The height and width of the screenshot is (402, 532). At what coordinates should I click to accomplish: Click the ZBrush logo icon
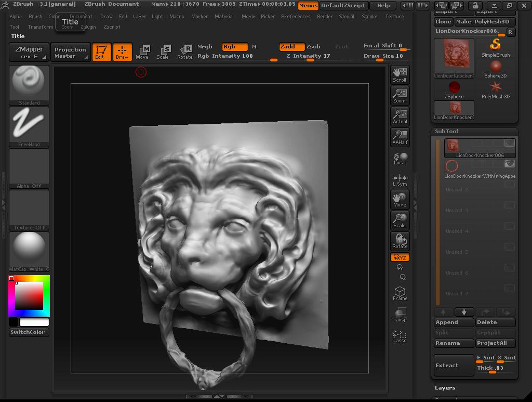pyautogui.click(x=5, y=5)
